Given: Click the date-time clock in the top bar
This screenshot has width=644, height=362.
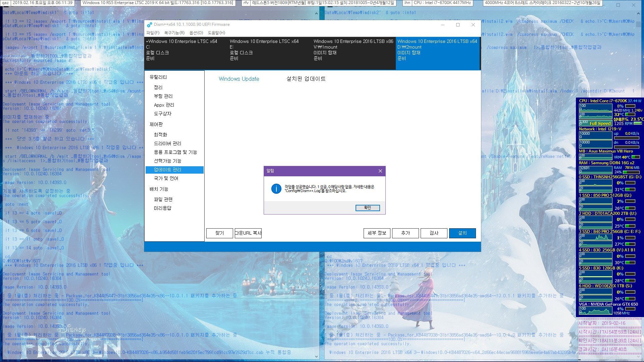Looking at the screenshot, I should point(43,3).
